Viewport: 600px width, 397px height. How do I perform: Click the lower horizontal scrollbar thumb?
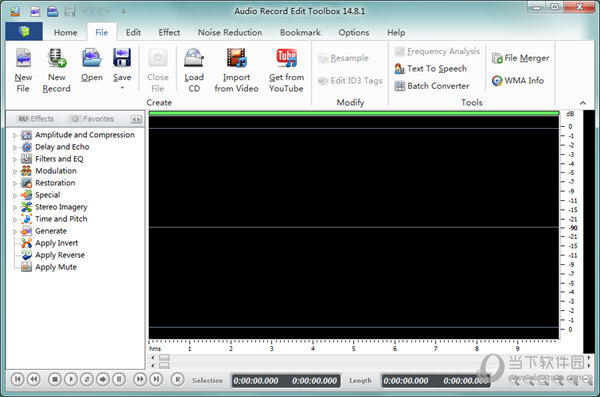click(x=164, y=366)
